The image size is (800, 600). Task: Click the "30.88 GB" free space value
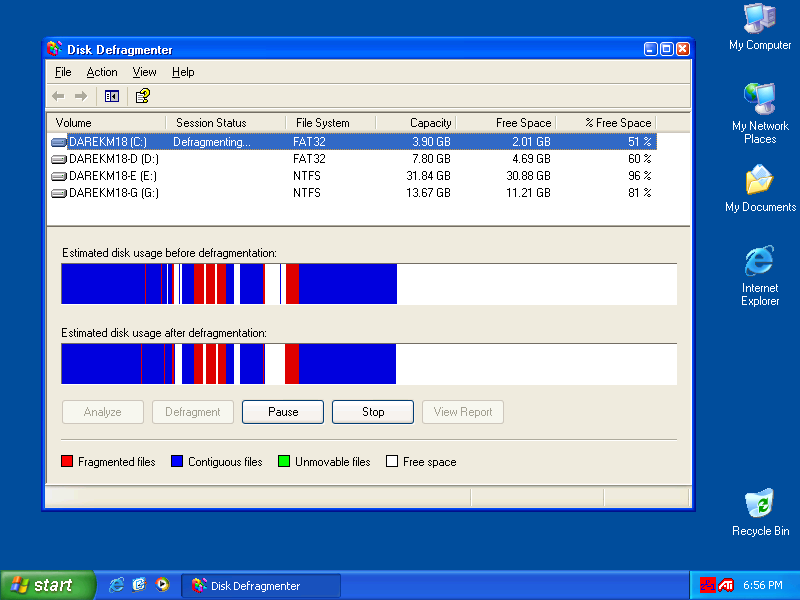(x=529, y=176)
